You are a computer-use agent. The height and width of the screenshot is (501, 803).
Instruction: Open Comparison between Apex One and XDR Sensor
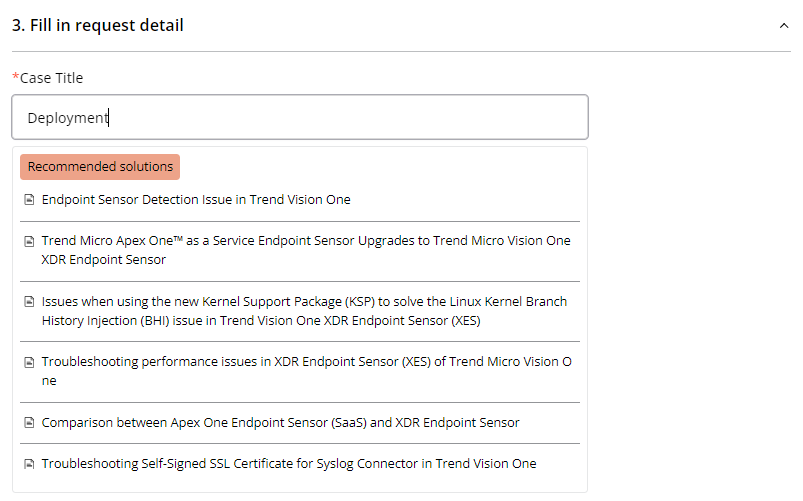pos(280,423)
